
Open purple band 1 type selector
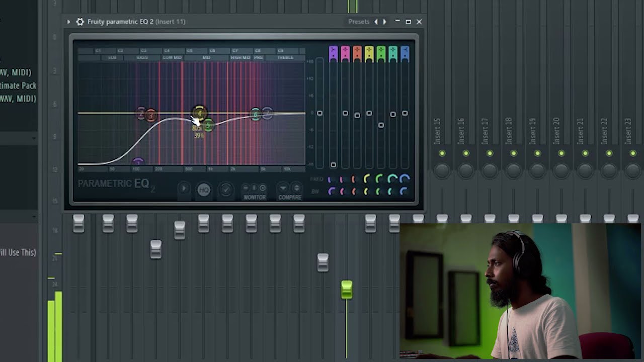point(333,53)
